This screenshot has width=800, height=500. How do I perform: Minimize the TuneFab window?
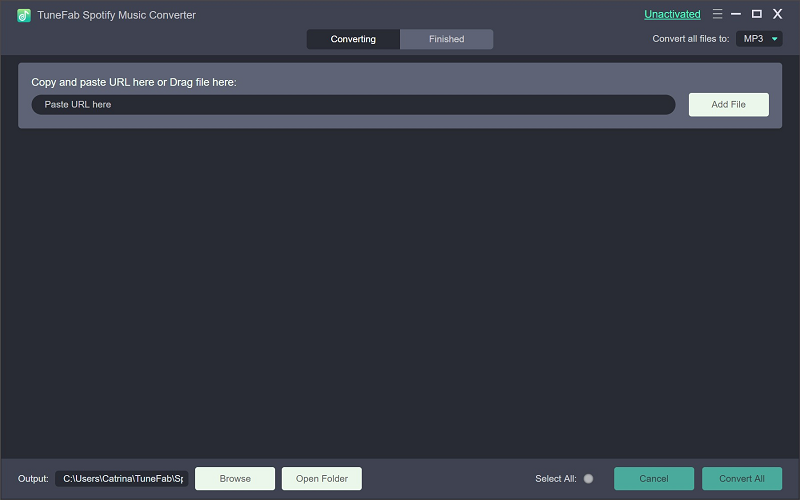pyautogui.click(x=737, y=14)
